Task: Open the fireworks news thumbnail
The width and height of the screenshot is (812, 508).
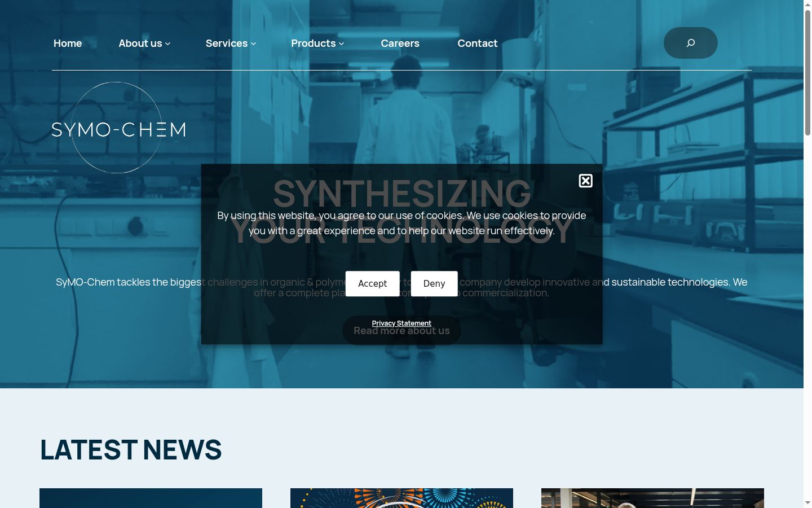Action: (401, 498)
